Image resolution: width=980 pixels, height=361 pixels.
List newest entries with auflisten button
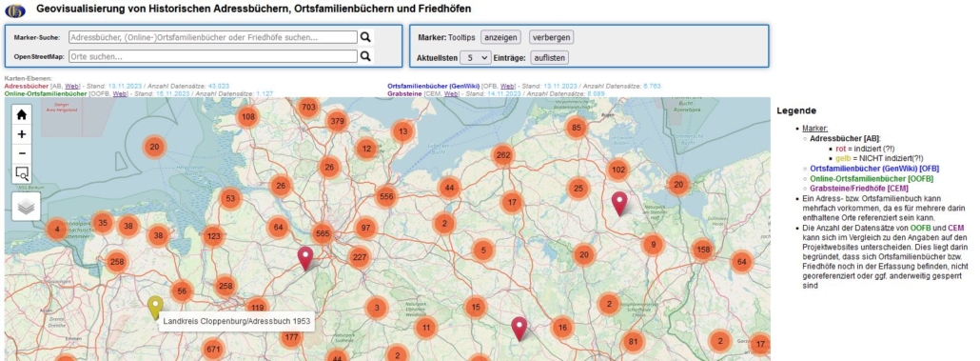pos(549,57)
